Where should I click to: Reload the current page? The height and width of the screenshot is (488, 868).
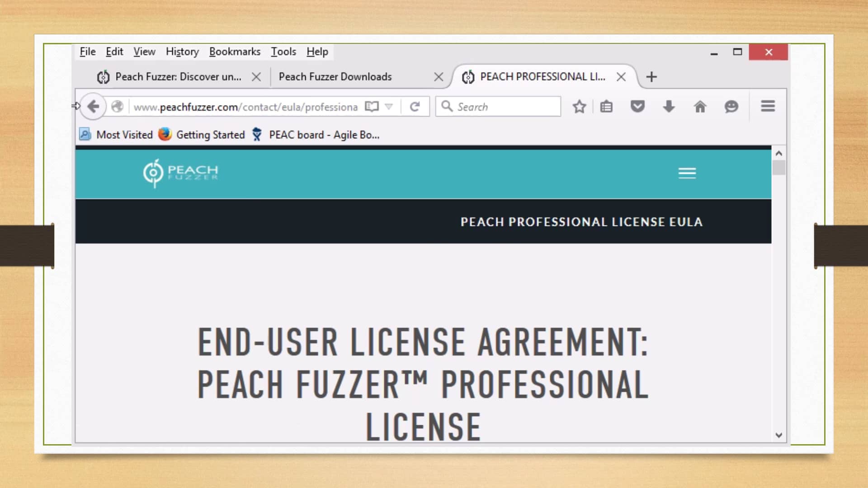click(415, 106)
